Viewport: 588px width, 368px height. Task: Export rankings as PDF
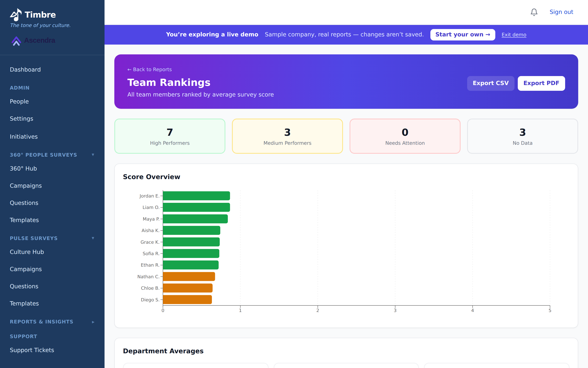(541, 83)
